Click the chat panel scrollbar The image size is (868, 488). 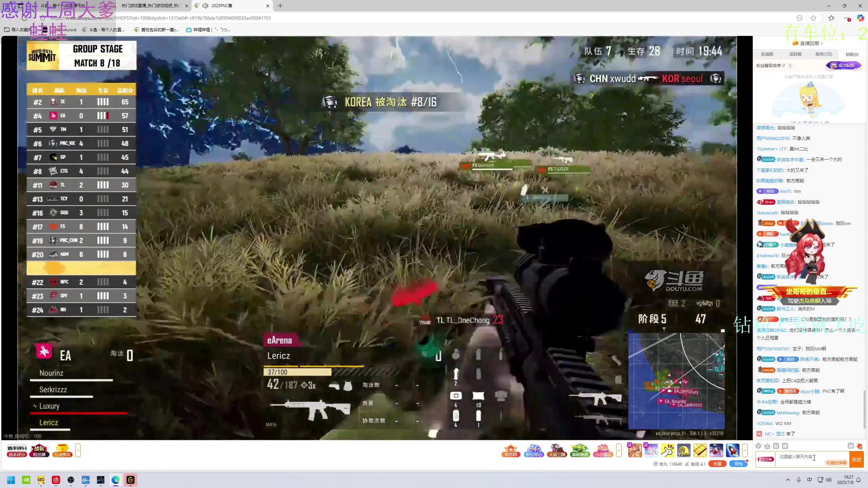click(864, 409)
